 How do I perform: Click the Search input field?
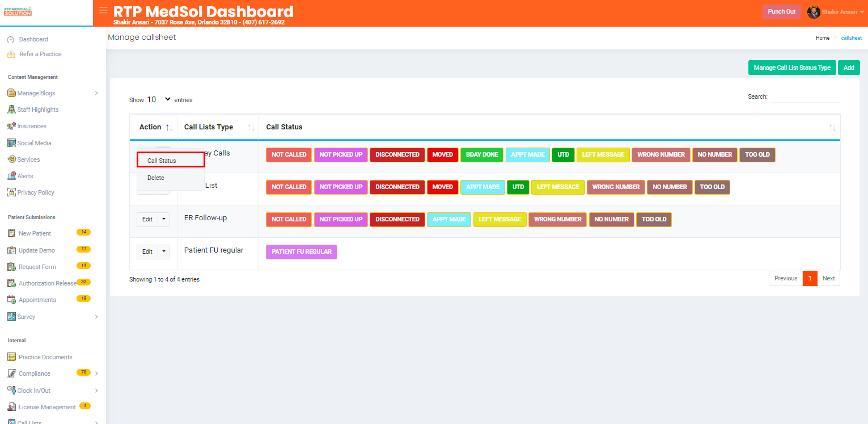805,96
